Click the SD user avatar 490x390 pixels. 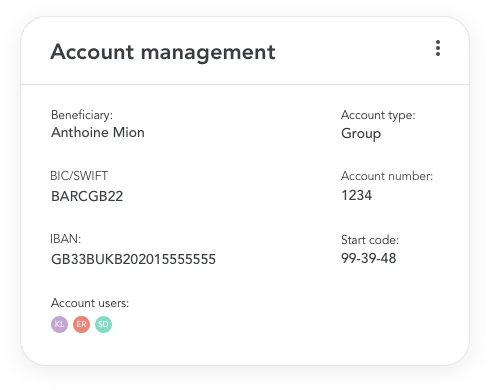[103, 324]
